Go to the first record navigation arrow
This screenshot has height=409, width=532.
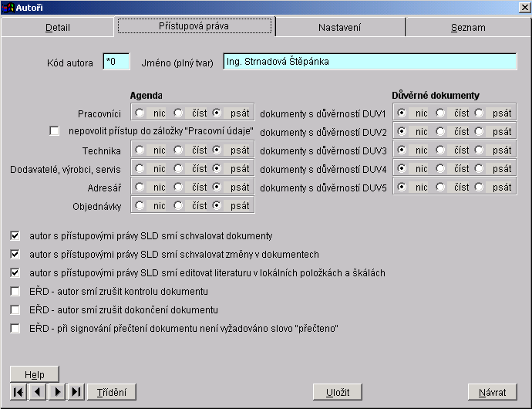[18, 392]
